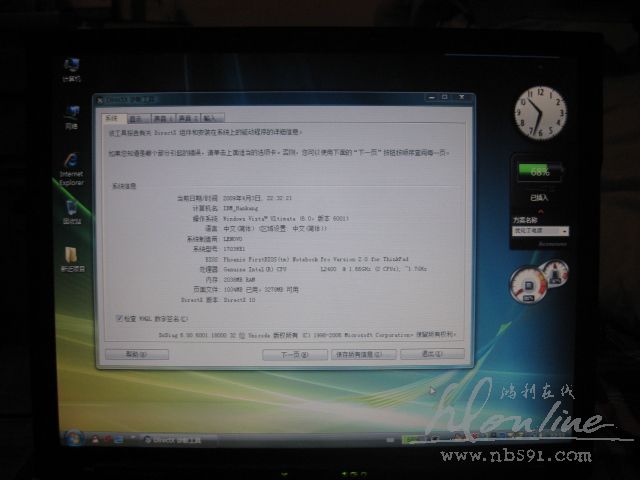
Task: Select the Genuine Intel CPU processor line
Action: (x=325, y=269)
